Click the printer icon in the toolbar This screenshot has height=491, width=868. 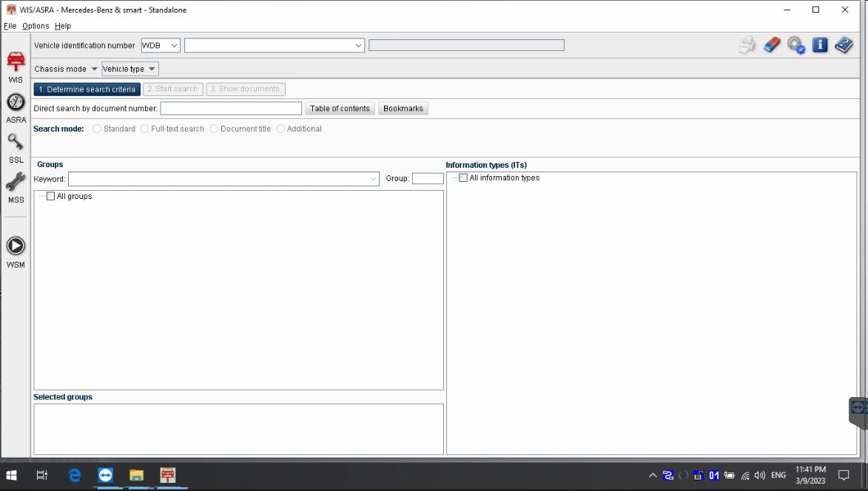(x=747, y=44)
